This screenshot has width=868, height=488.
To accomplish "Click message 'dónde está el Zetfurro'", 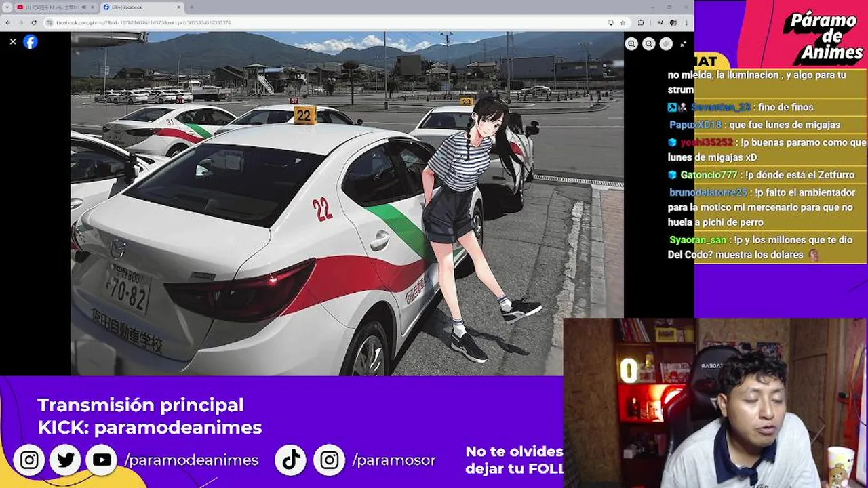I will 799,175.
